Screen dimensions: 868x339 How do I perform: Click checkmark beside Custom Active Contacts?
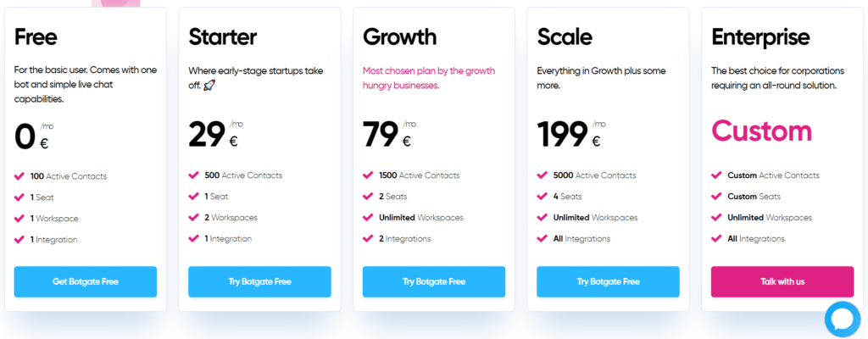pos(717,175)
